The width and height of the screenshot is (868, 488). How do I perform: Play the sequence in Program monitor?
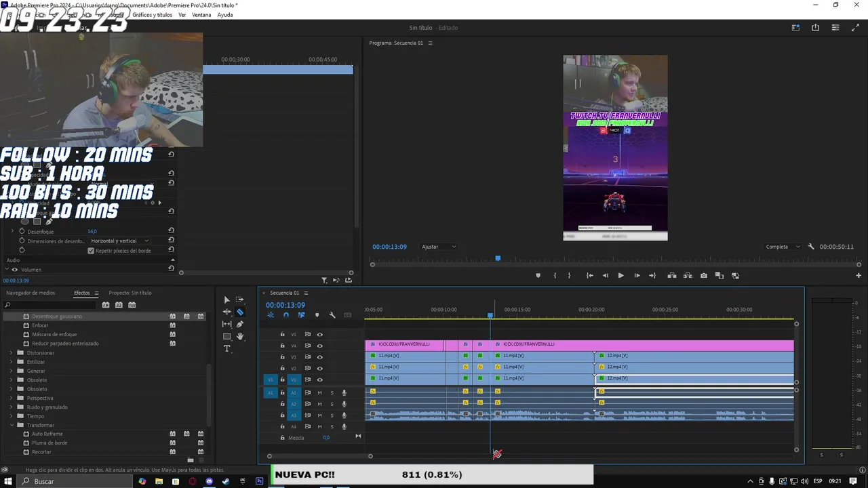click(620, 276)
